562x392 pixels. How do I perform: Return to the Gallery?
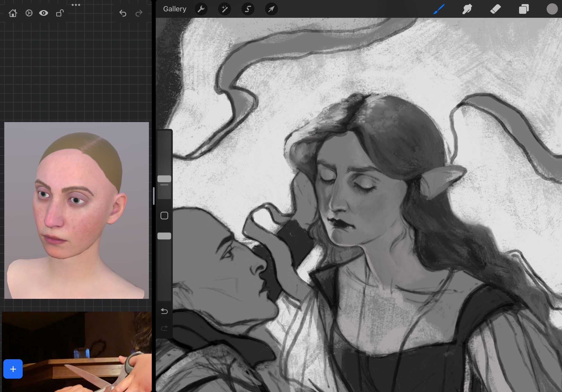[x=175, y=9]
